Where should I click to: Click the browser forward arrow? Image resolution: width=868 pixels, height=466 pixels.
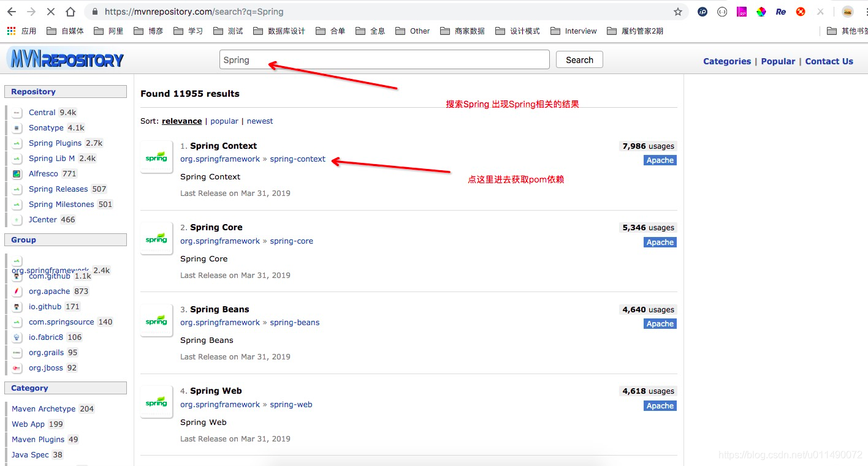coord(31,12)
